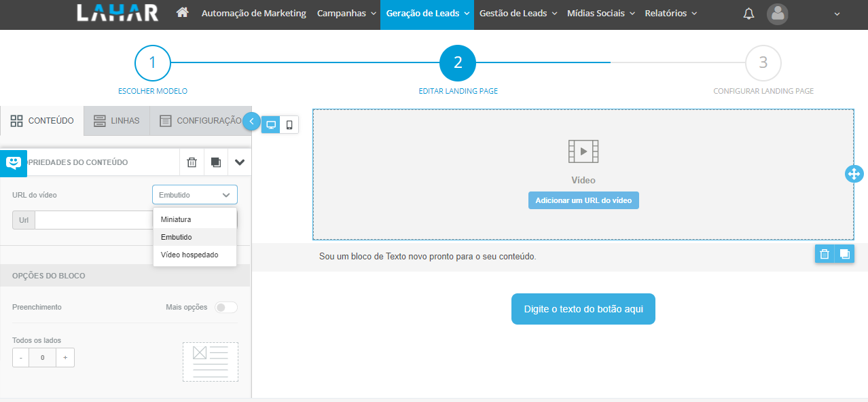Select the Embutido option in the list
Screen dimensions: 868x402
click(195, 237)
